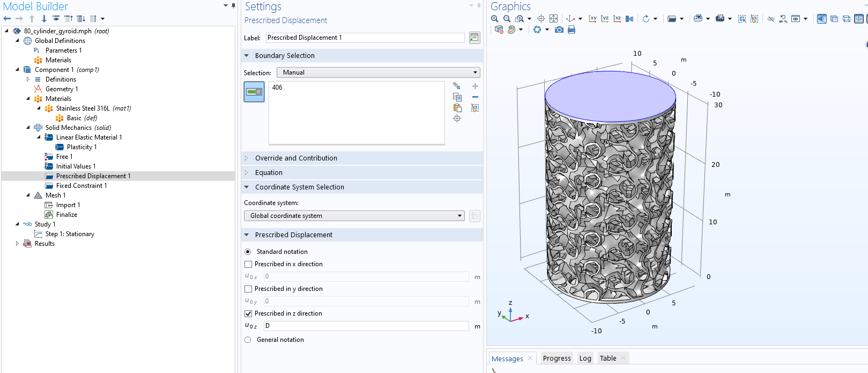This screenshot has height=373, width=868.
Task: Click the Paste Selection clipboard icon
Action: (x=457, y=108)
